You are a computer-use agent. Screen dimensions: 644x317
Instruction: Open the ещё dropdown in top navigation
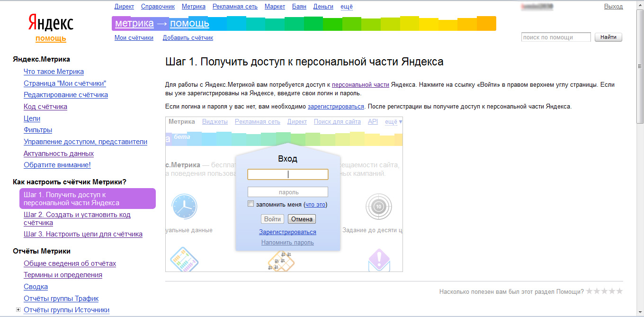[347, 7]
